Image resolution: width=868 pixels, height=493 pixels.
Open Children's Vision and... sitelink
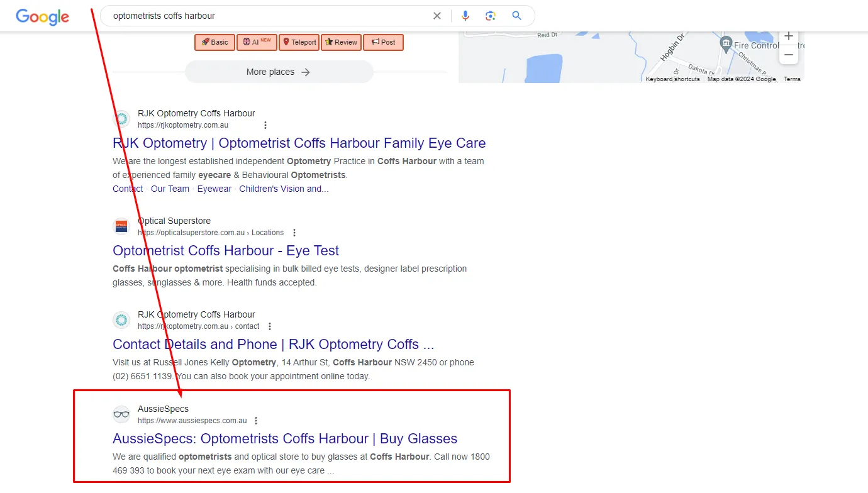tap(284, 189)
